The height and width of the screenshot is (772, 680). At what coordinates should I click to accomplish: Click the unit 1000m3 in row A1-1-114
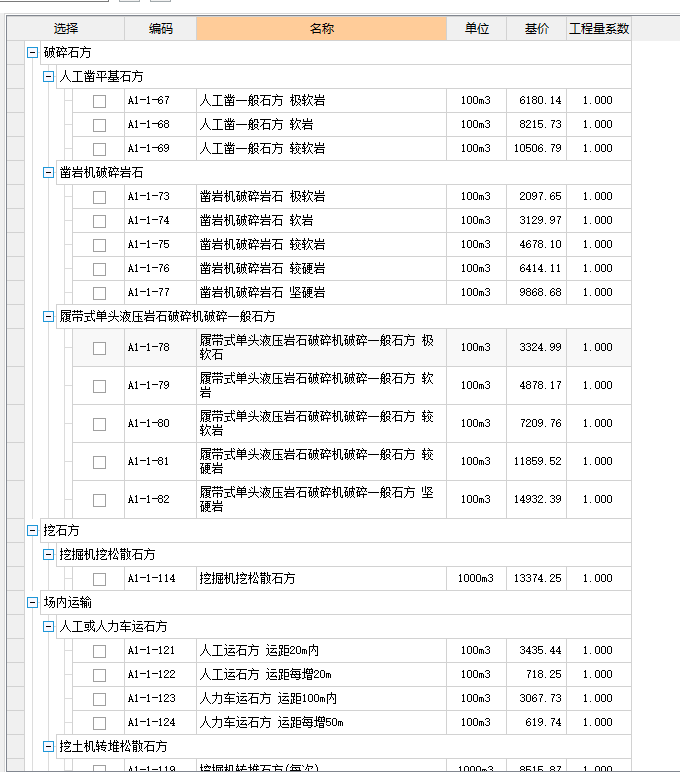476,578
